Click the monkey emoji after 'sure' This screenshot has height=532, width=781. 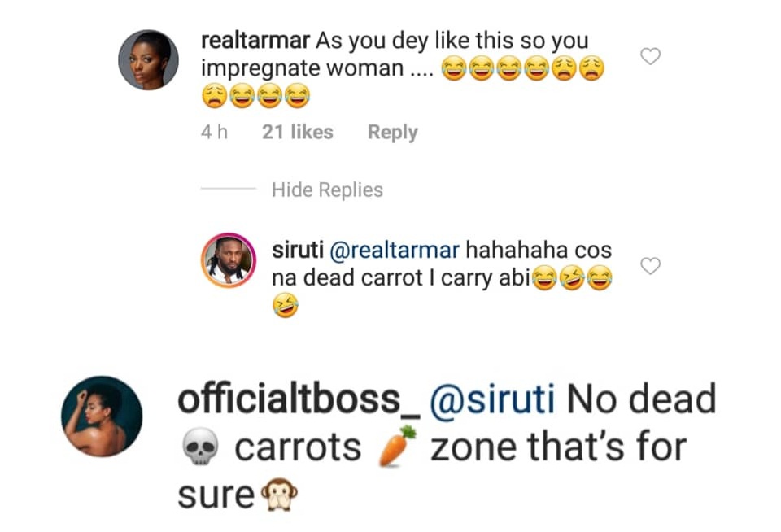point(277,494)
